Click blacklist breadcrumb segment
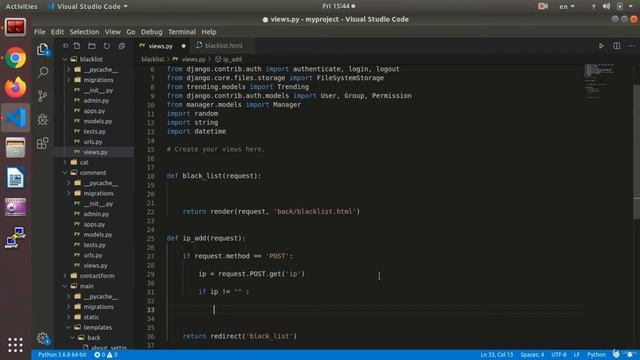The height and width of the screenshot is (360, 640). (x=153, y=60)
